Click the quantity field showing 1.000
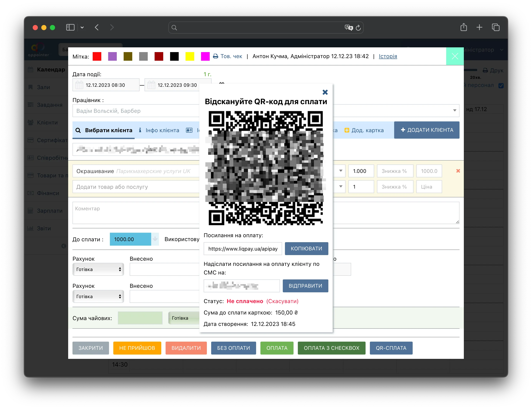The image size is (532, 409). (361, 171)
